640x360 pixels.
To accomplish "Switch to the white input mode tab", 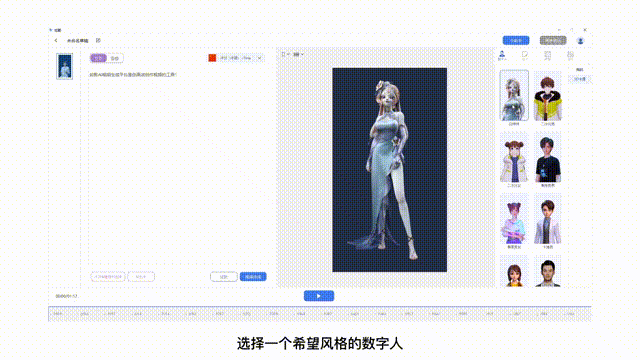I will point(115,58).
